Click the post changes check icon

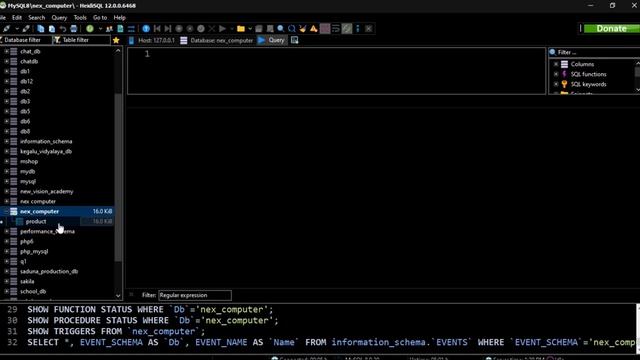tap(201, 29)
